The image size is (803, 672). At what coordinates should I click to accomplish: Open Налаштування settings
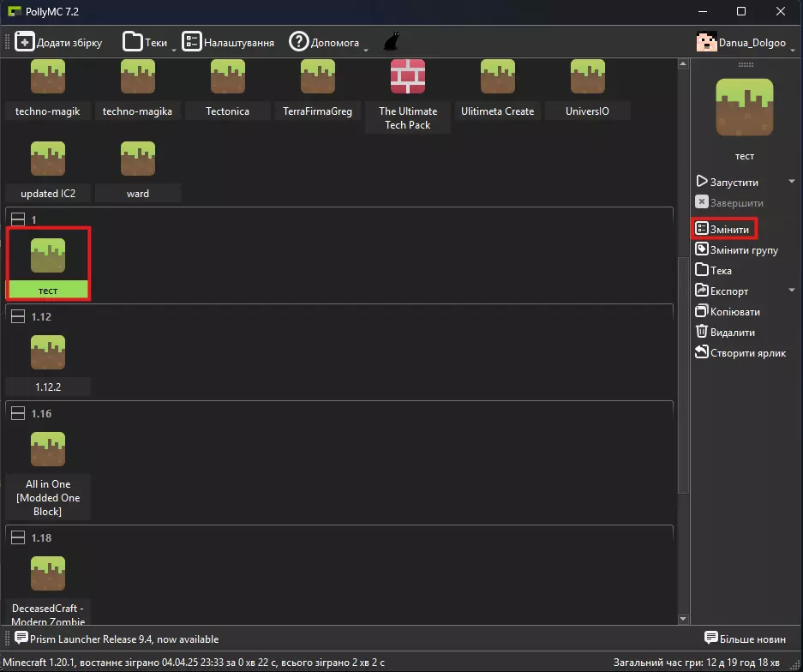tap(228, 42)
